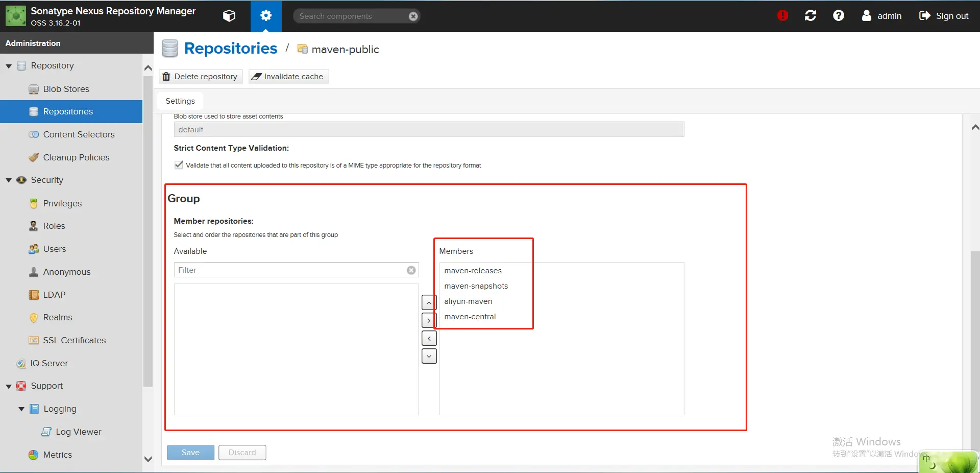
Task: Click the Realms shield icon
Action: [x=34, y=318]
